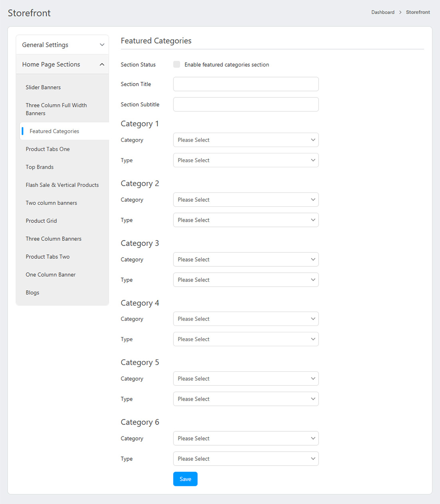Select Two column banners item

(x=51, y=203)
